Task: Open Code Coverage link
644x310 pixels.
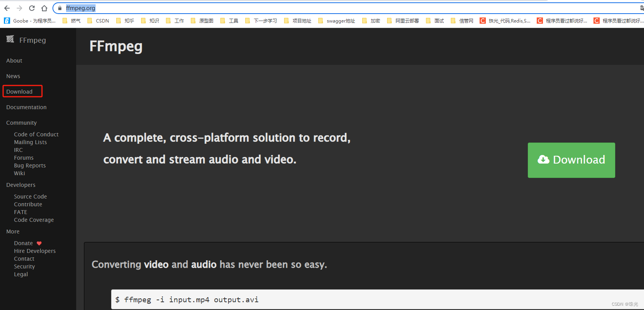Action: pyautogui.click(x=34, y=220)
